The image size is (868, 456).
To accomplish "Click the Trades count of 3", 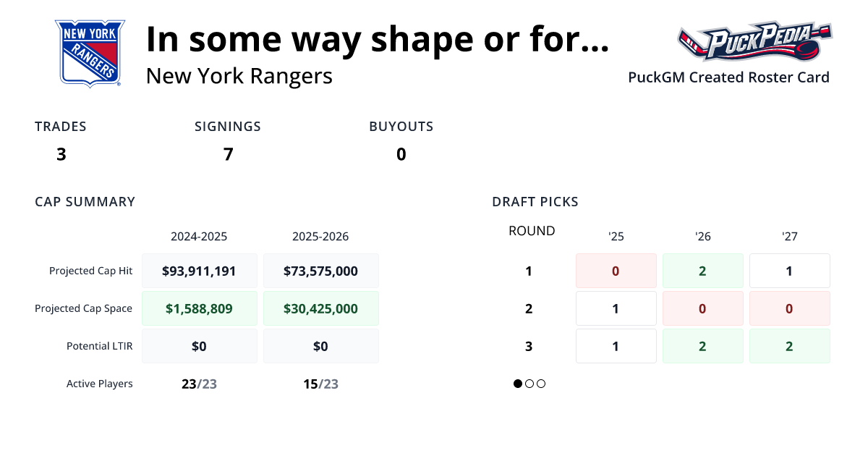I will point(61,154).
